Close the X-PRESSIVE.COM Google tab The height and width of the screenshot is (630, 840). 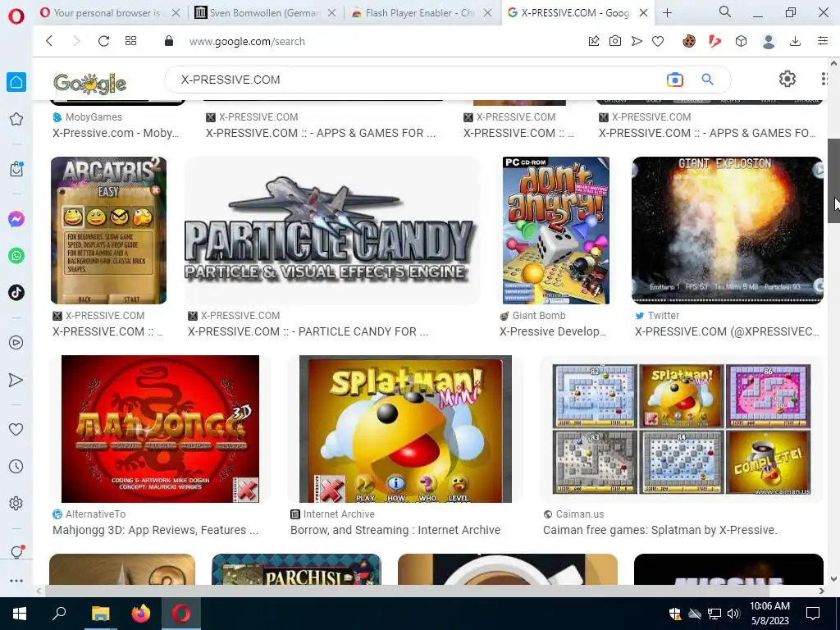point(643,13)
